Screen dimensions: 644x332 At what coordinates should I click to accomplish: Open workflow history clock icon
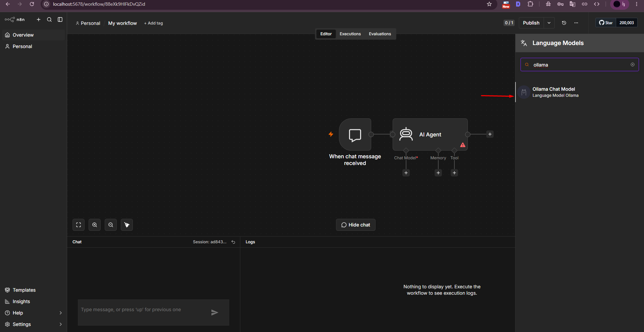tap(564, 23)
